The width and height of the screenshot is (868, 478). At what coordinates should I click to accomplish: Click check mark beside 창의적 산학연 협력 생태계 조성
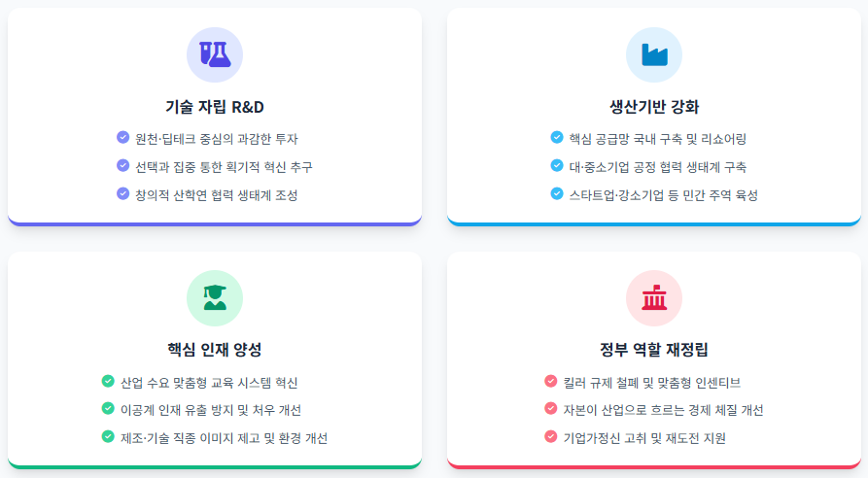pos(122,193)
